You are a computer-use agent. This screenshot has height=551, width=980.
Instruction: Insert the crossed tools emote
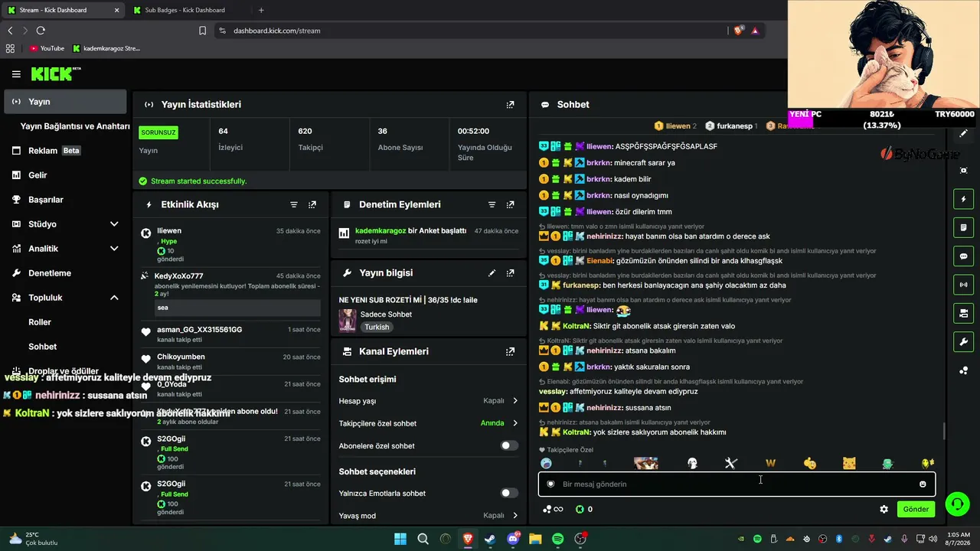click(730, 463)
